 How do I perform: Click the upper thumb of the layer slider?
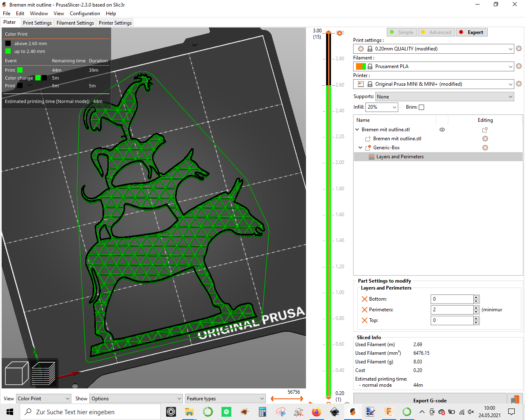point(329,32)
